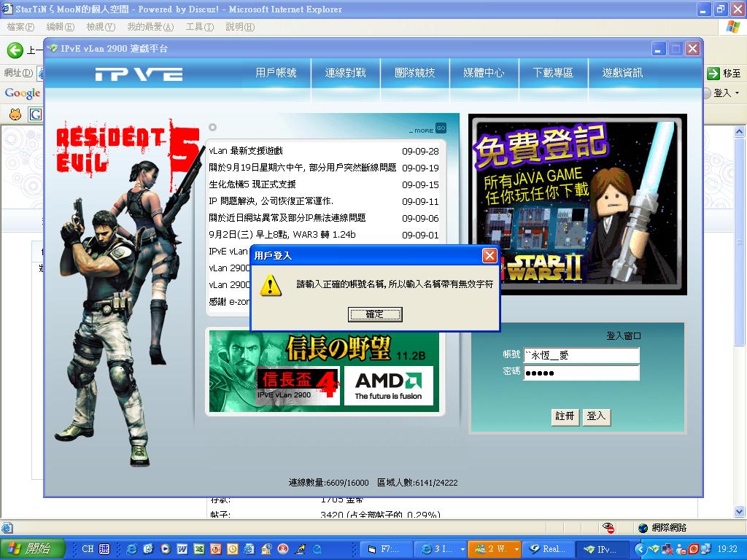Click the Star Wars II 免費登記 banner
This screenshot has width=747, height=560.
[x=578, y=204]
